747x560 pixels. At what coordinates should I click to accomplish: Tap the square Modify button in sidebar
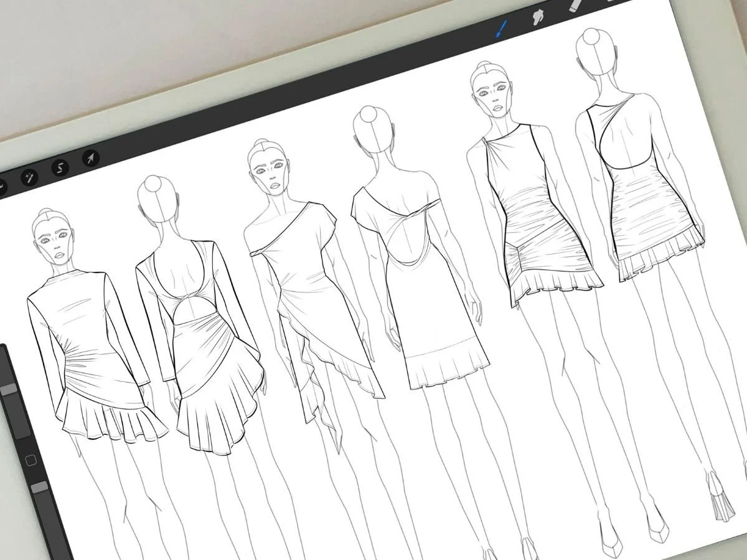31,460
